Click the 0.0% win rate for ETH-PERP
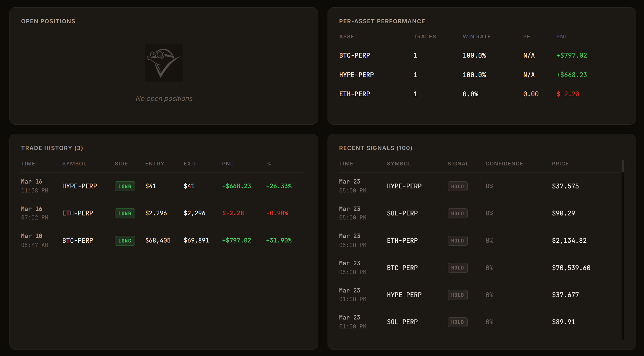Image resolution: width=644 pixels, height=356 pixels. [470, 94]
